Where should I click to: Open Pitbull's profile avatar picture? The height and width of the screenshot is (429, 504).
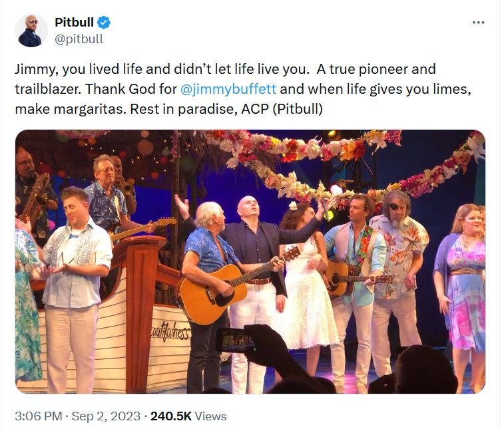point(31,31)
